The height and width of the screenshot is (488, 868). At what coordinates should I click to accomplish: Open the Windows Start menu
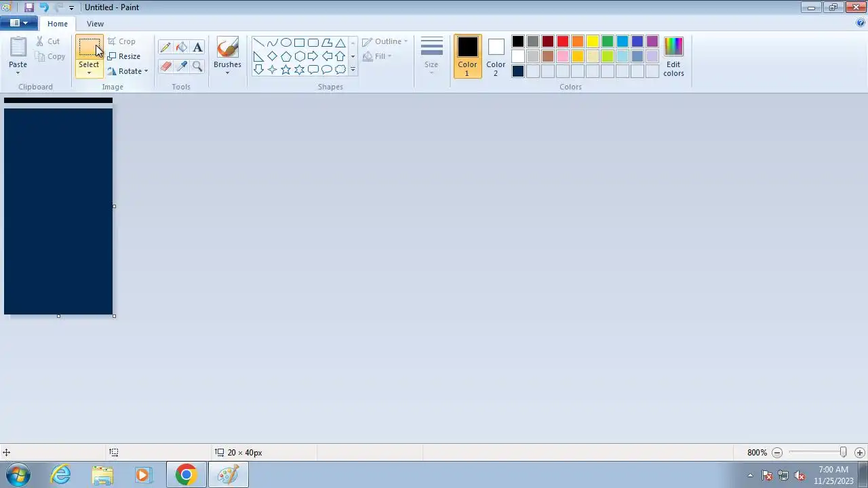point(18,475)
